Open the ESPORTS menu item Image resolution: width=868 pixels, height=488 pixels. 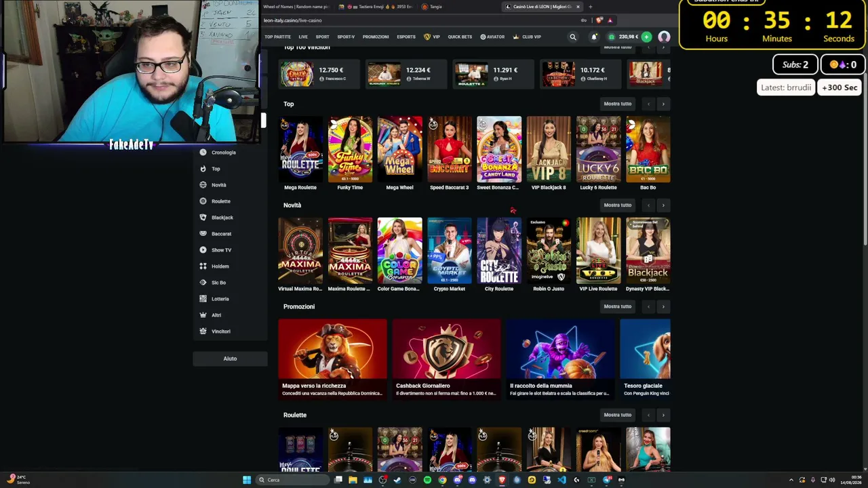coord(406,37)
